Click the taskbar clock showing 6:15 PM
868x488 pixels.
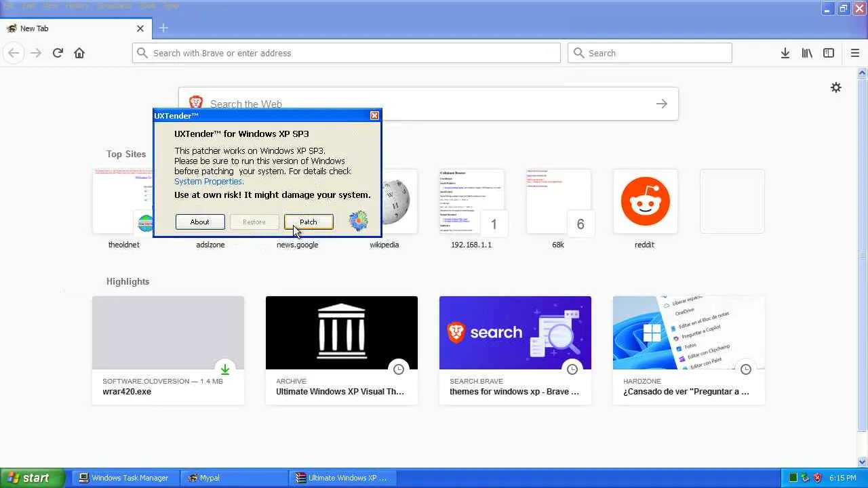coord(842,478)
